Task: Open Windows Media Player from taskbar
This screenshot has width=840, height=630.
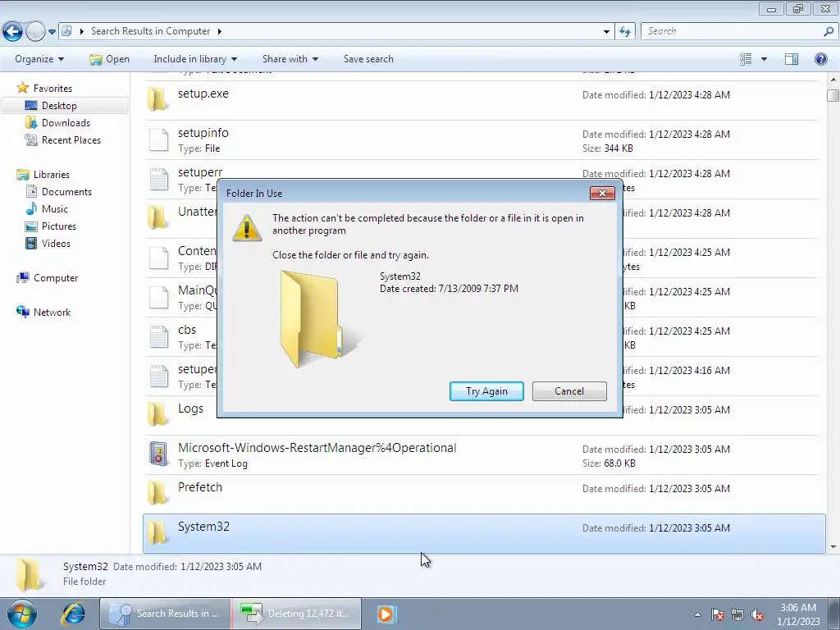Action: click(x=386, y=614)
